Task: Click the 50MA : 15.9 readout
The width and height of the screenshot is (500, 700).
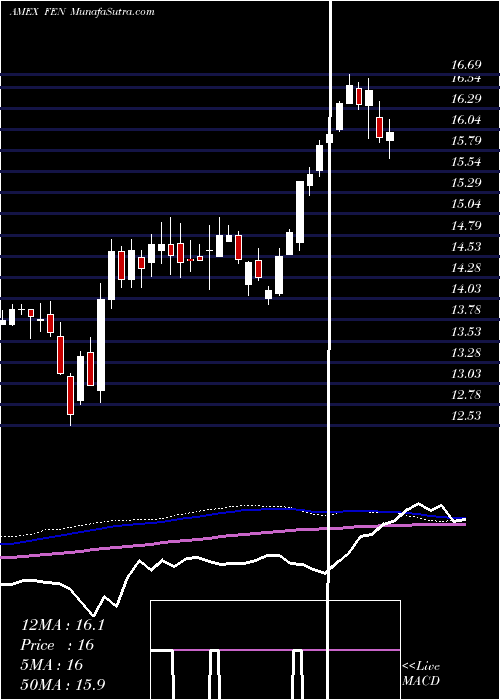Action: point(62,685)
